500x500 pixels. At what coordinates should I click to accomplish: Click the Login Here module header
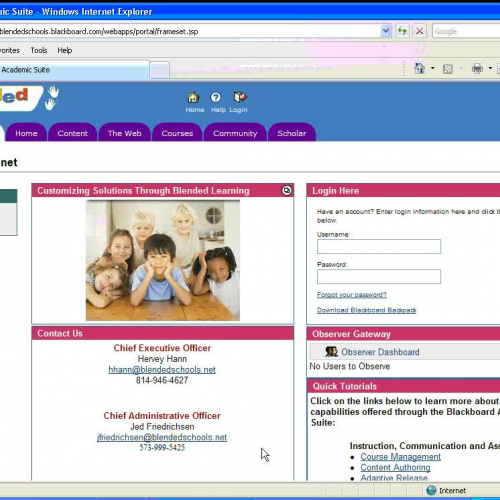coord(403,191)
